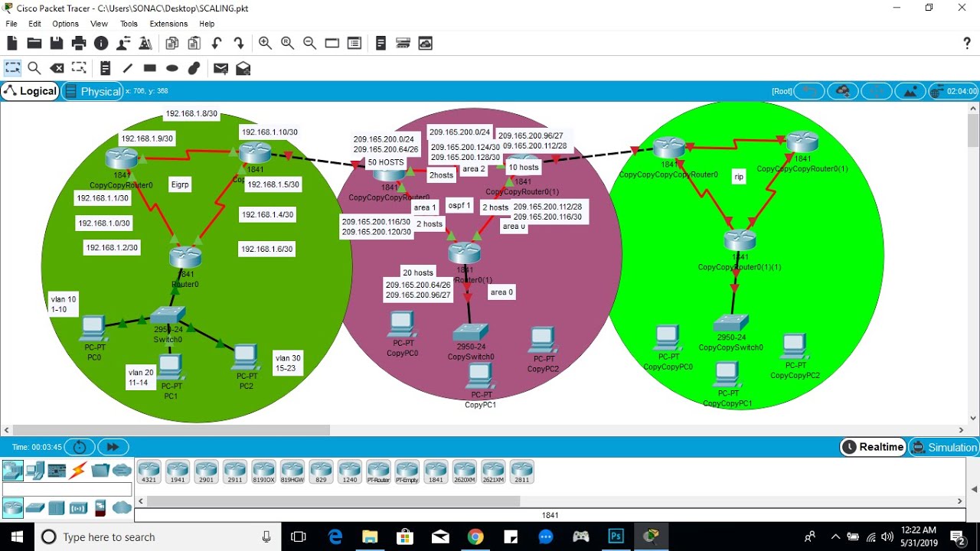Image resolution: width=980 pixels, height=551 pixels.
Task: Save the network with the floppy icon
Action: tap(57, 44)
